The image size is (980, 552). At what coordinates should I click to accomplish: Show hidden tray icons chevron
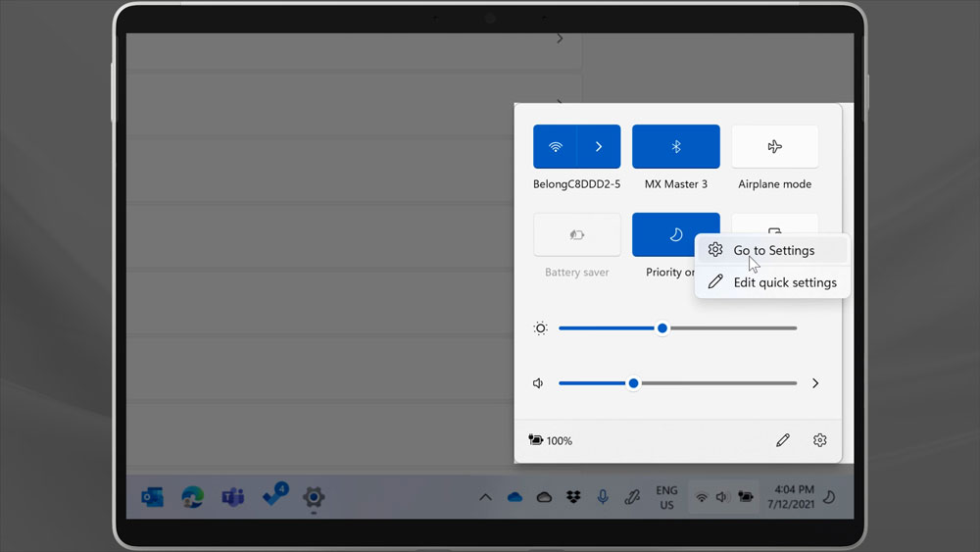coord(485,498)
